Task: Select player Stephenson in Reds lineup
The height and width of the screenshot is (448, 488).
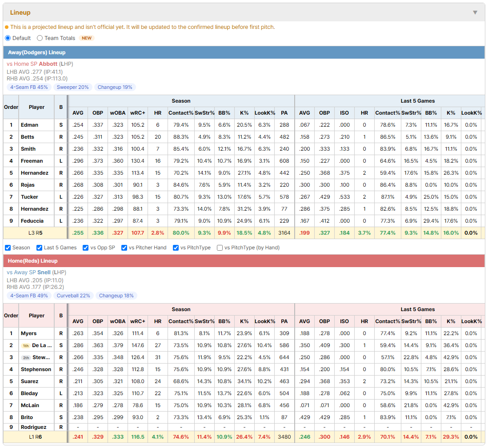Action: click(36, 369)
